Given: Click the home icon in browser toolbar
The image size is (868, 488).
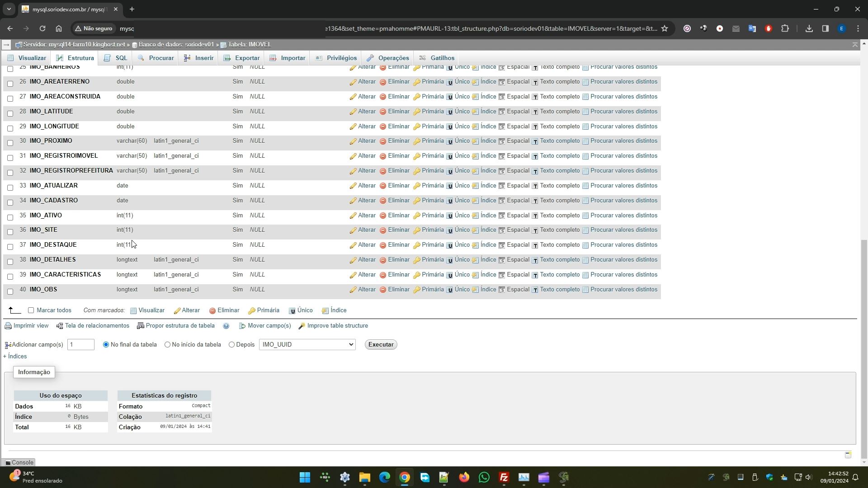Looking at the screenshot, I should click(x=59, y=28).
